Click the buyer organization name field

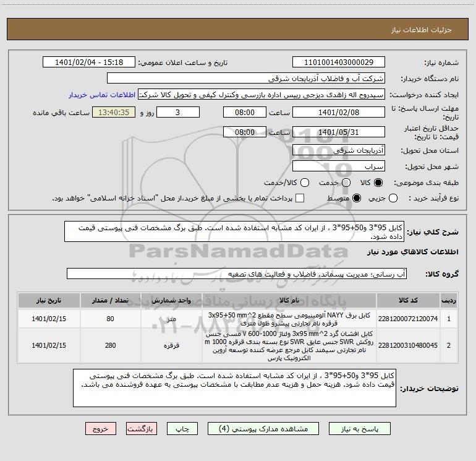tap(246, 79)
